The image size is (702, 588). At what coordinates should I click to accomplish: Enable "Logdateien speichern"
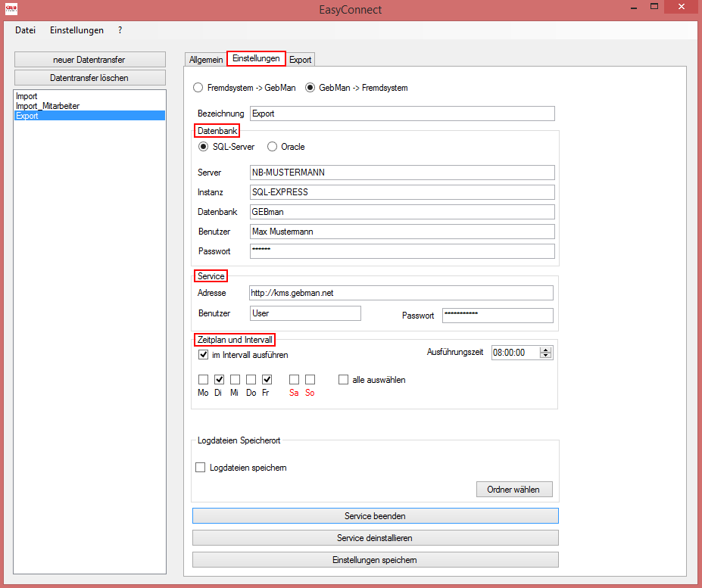(200, 467)
